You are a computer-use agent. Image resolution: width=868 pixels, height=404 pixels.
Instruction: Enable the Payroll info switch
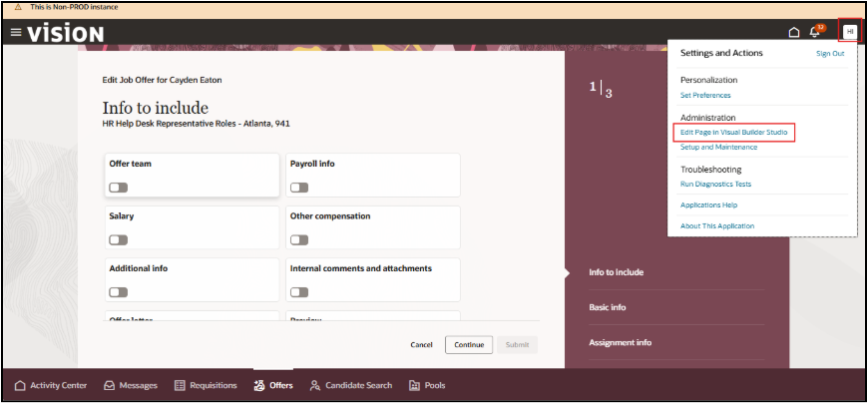pos(299,188)
